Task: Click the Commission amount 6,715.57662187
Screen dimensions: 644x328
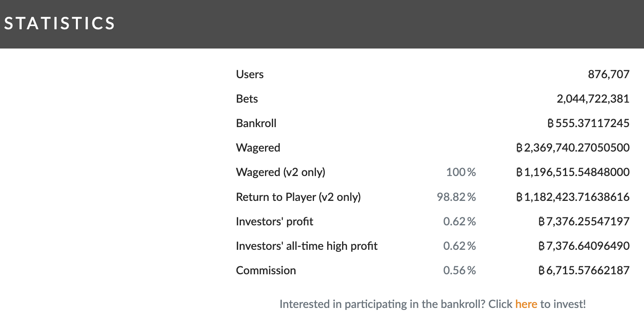Action: [588, 270]
